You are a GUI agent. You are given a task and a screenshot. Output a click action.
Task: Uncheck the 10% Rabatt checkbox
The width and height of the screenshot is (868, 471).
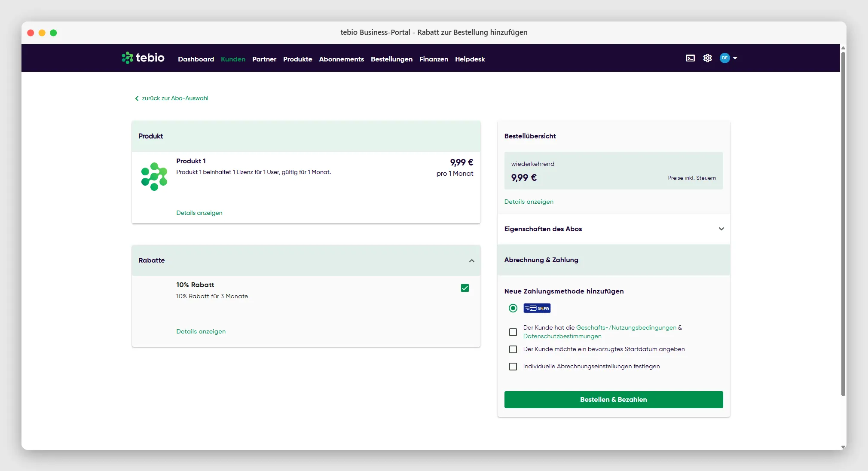click(465, 288)
